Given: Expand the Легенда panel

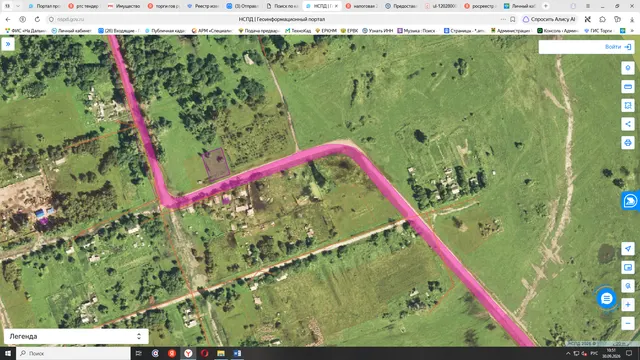Looking at the screenshot, I should (76, 336).
